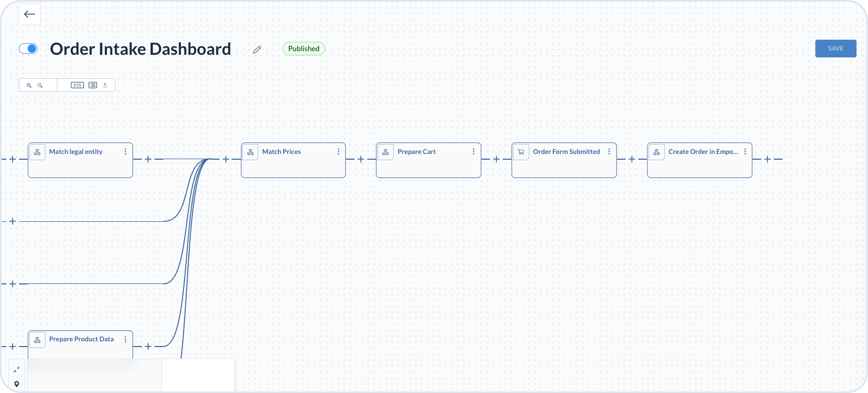
Task: Click the SAVE button
Action: point(835,49)
